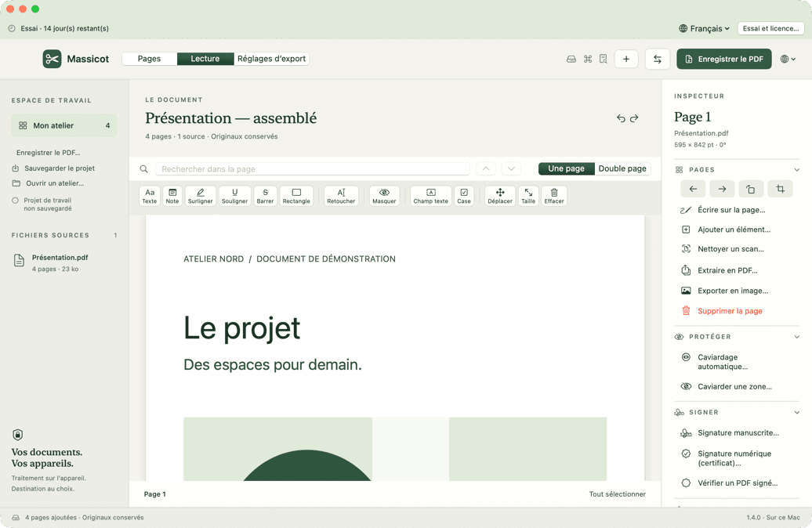Collapse the PAGES inspector section
Screen dimensions: 812x528
coord(797,170)
